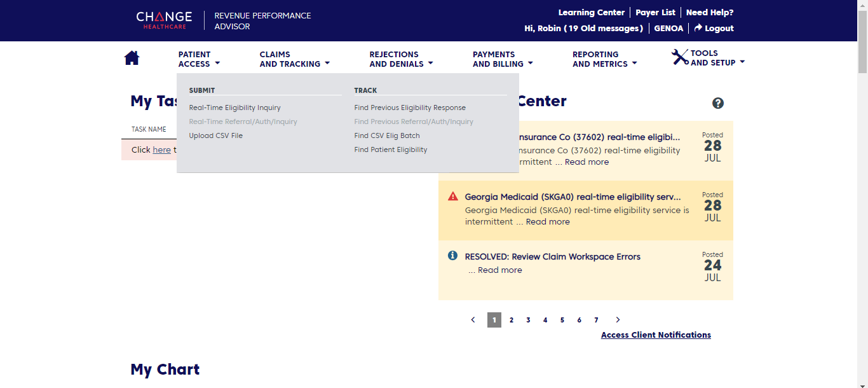Go to previous page of messages arrow
The width and height of the screenshot is (868, 388).
point(473,320)
